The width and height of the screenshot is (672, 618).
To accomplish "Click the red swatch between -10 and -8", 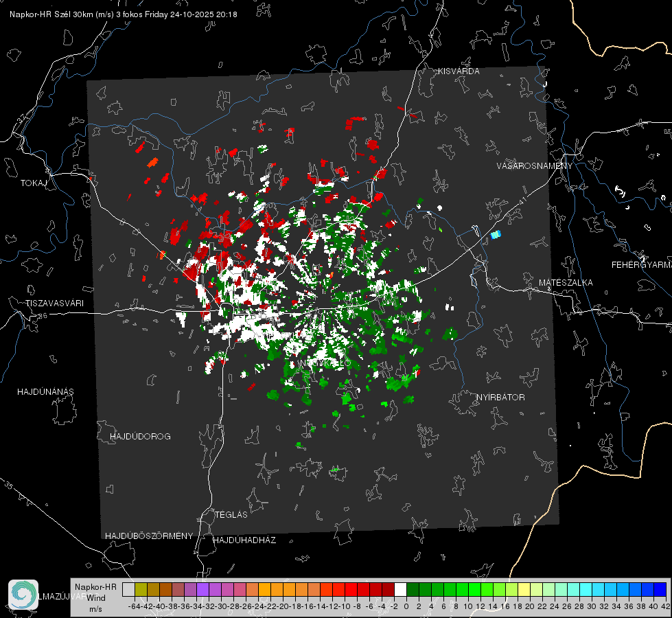I will click(351, 589).
